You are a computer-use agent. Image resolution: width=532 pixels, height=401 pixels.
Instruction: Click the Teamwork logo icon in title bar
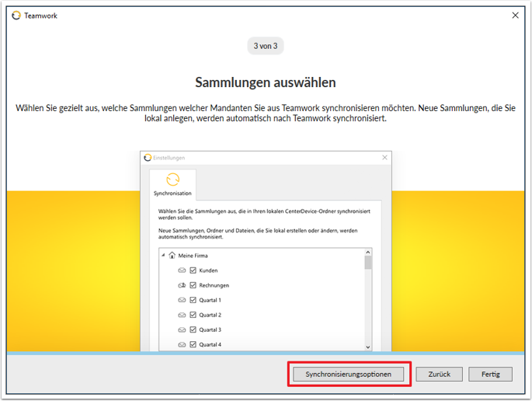point(16,16)
